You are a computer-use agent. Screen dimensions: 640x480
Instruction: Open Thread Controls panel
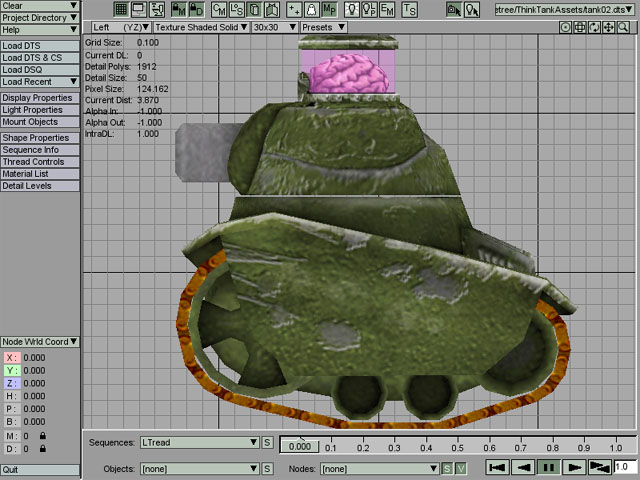[x=40, y=162]
